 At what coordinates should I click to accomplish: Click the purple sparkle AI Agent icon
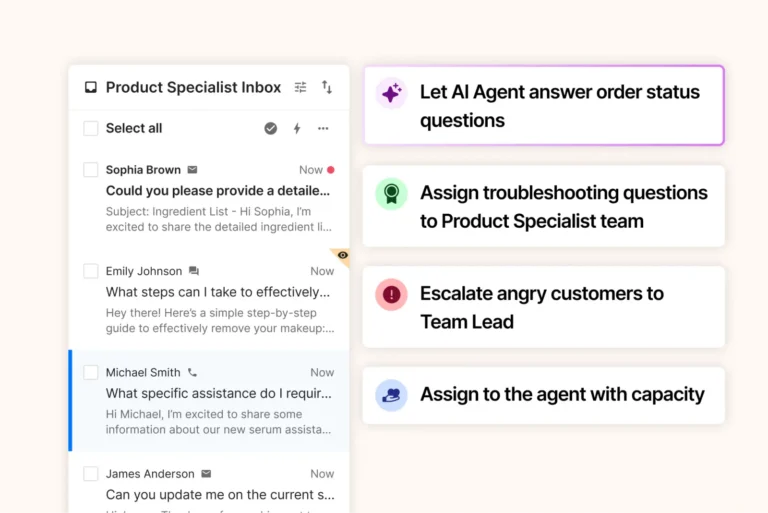tap(391, 93)
